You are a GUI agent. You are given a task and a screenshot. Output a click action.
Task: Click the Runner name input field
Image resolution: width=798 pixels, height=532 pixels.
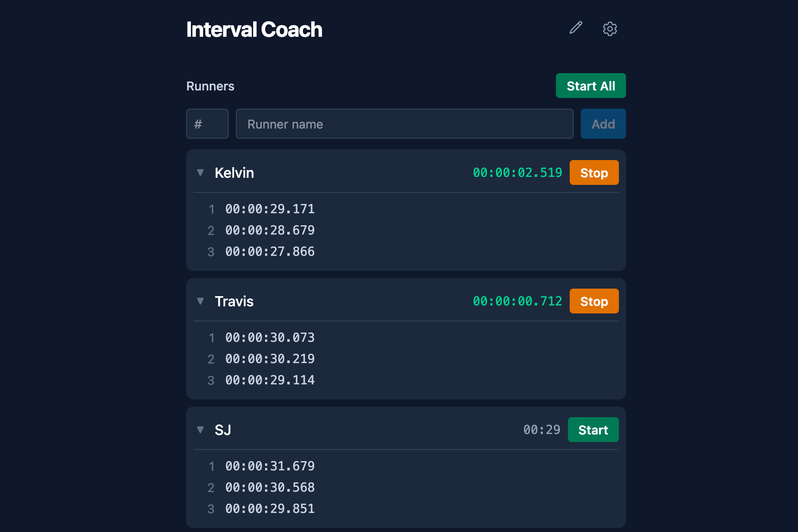click(x=405, y=124)
